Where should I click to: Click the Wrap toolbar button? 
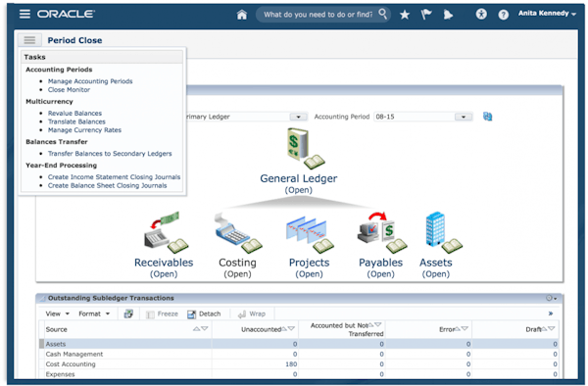[252, 314]
